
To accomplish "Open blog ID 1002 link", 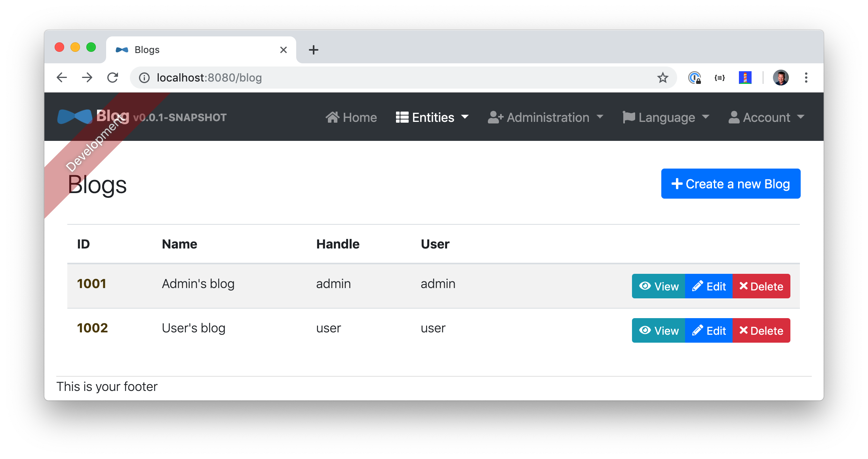I will tap(92, 328).
